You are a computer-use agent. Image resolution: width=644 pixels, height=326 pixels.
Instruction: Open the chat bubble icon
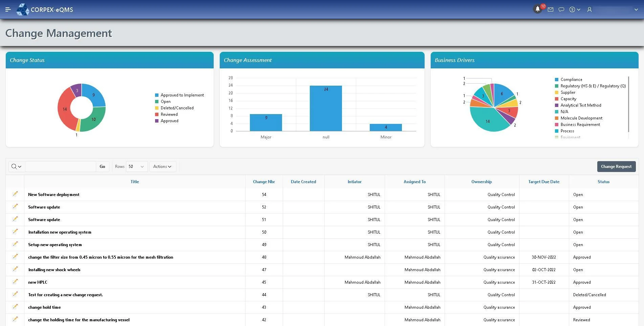561,9
